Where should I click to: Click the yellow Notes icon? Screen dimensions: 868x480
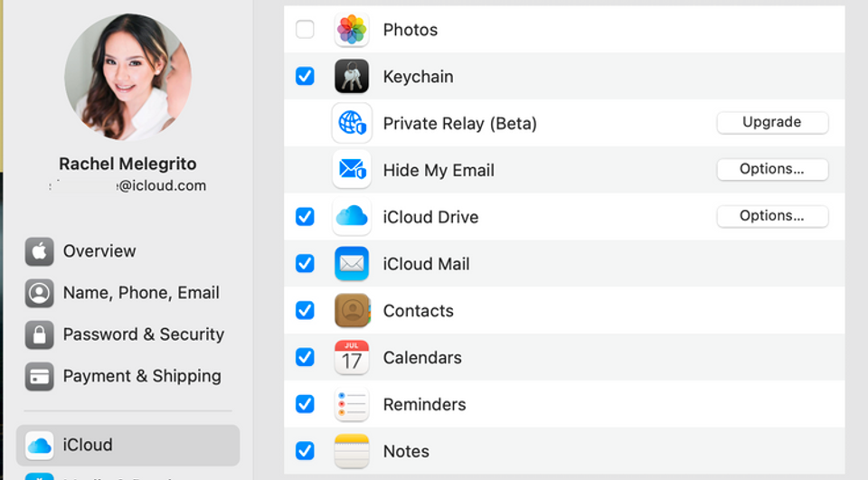click(x=352, y=451)
